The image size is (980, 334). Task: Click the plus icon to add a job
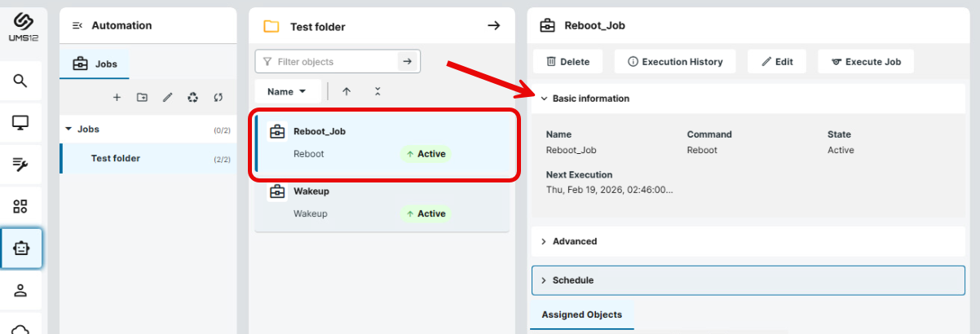click(117, 98)
